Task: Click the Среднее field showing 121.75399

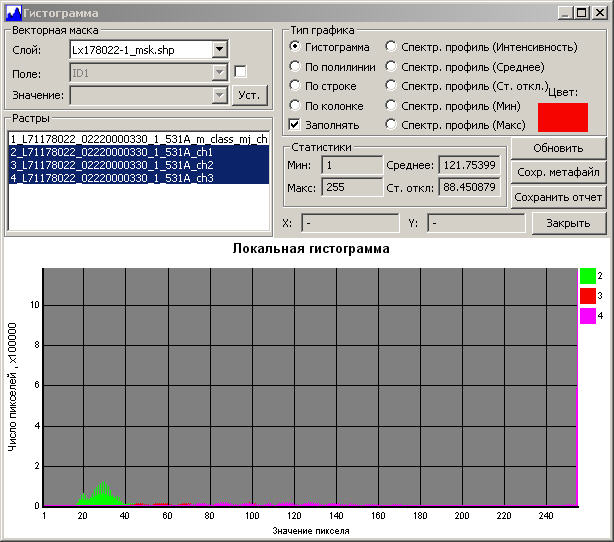Action: pos(470,165)
